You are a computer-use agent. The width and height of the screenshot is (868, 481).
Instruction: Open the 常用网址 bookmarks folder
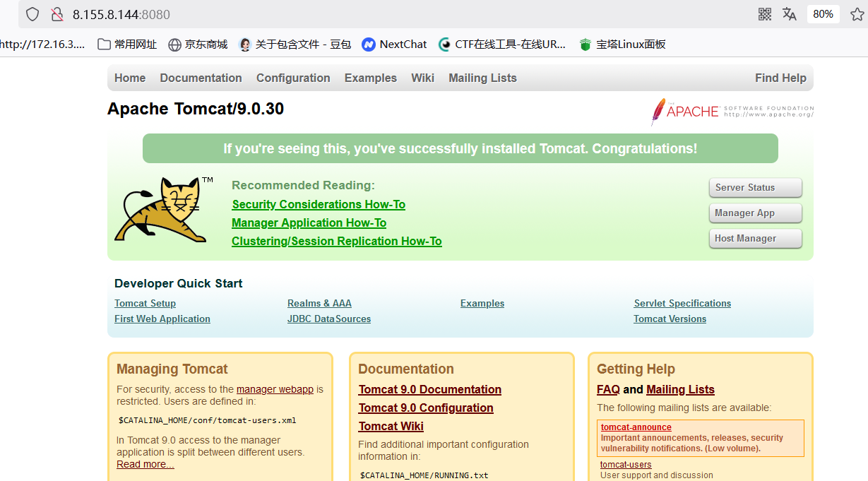coord(127,44)
